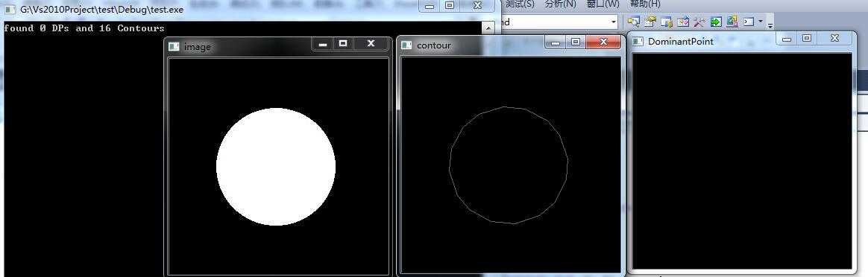Close the test.exe console window
This screenshot has height=277, width=868.
(x=477, y=5)
